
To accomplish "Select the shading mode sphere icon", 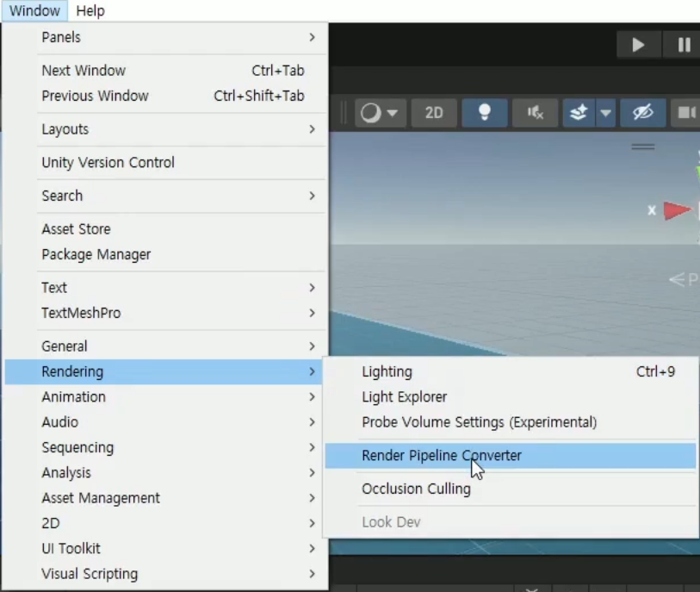I will pyautogui.click(x=370, y=113).
